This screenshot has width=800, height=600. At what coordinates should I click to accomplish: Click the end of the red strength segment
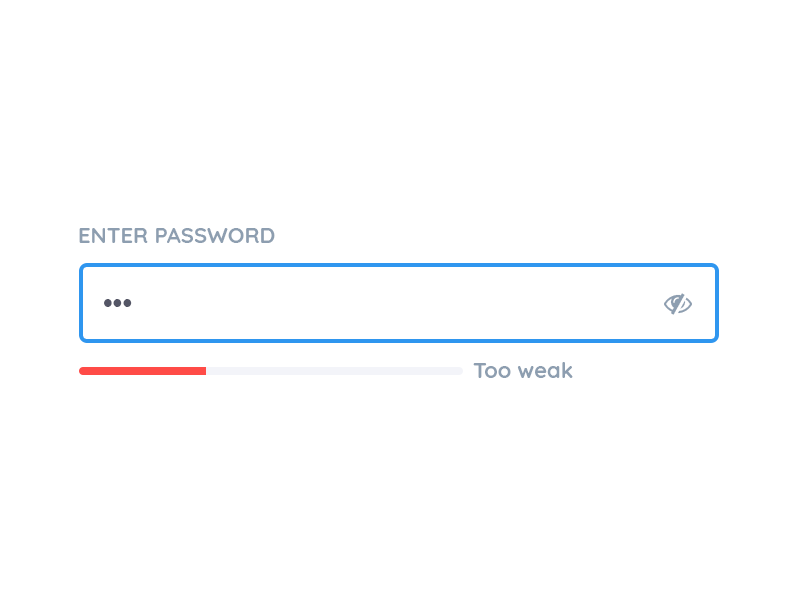pos(203,370)
